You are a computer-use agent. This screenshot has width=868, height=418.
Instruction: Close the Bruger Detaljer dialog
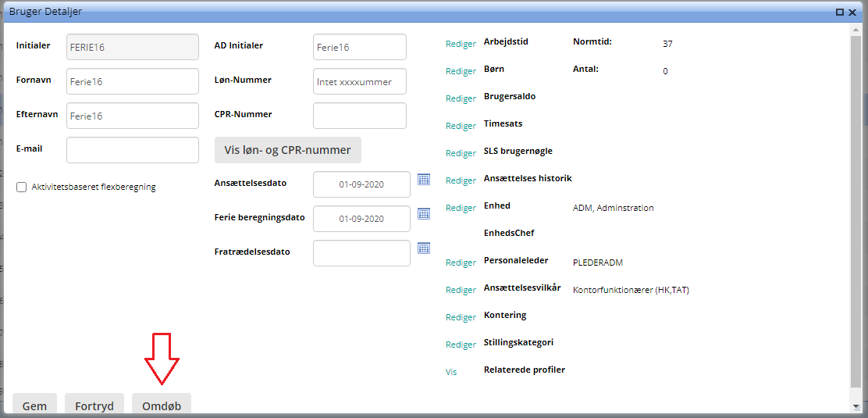(853, 13)
